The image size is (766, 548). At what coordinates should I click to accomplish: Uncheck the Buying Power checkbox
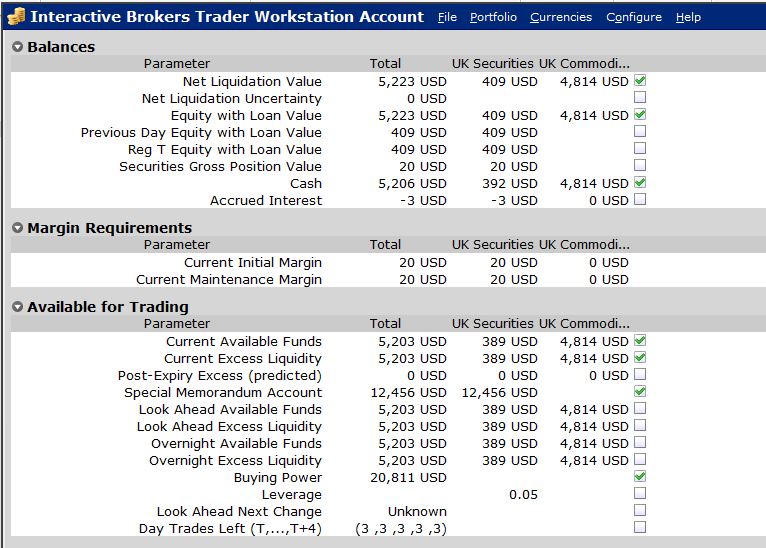(639, 476)
